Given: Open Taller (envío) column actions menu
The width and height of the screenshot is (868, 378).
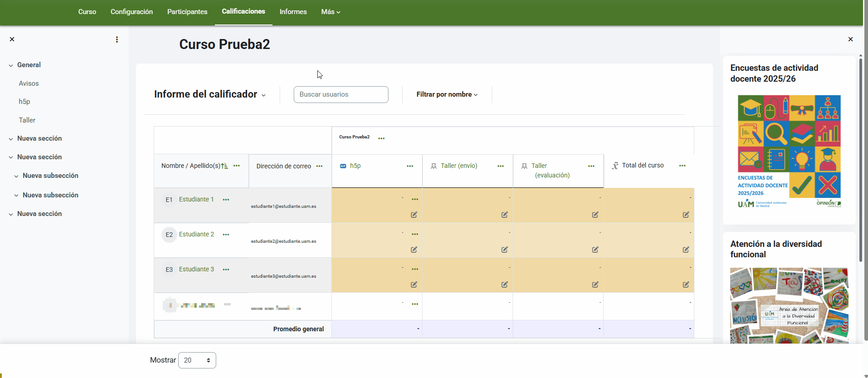Looking at the screenshot, I should click(501, 166).
